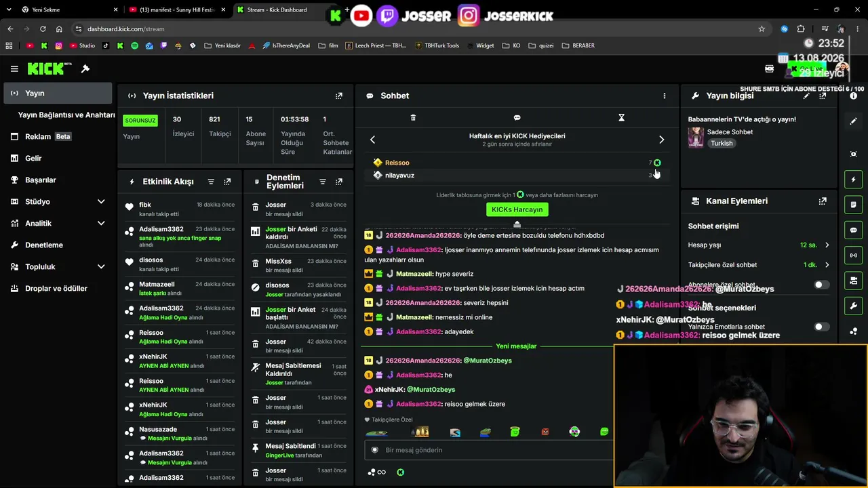Viewport: 868px width, 488px height.
Task: Click the server-style icon in the right sidebar
Action: click(854, 281)
